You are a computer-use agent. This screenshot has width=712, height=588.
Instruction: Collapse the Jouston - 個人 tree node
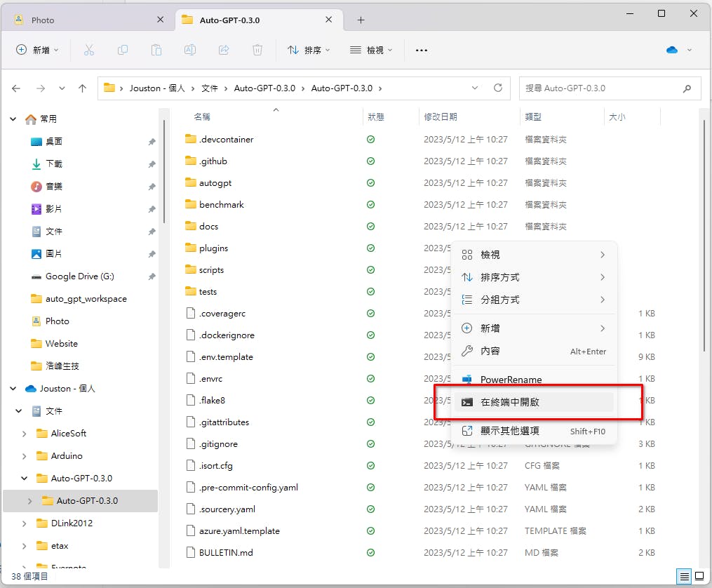click(x=13, y=389)
